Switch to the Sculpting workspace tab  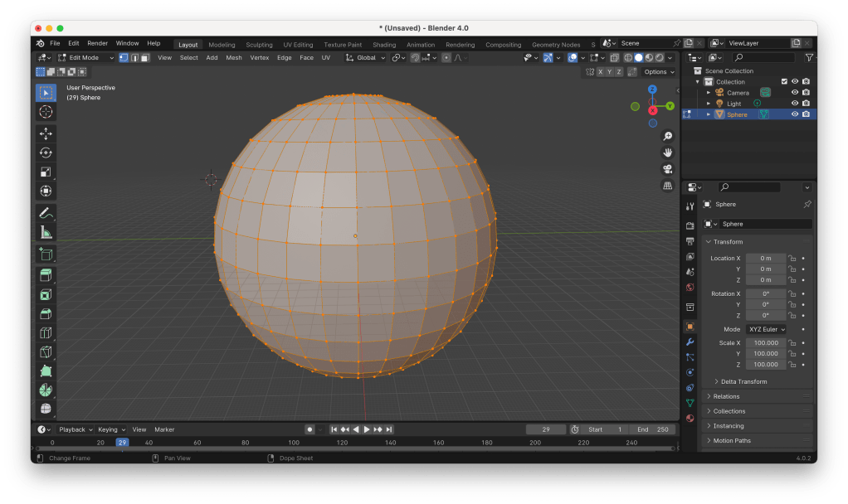tap(259, 45)
